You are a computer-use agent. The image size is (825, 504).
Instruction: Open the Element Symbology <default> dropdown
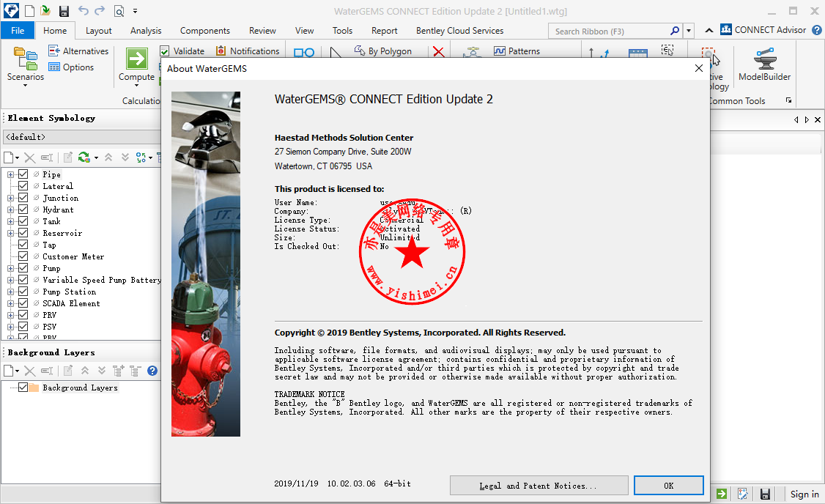click(x=82, y=137)
